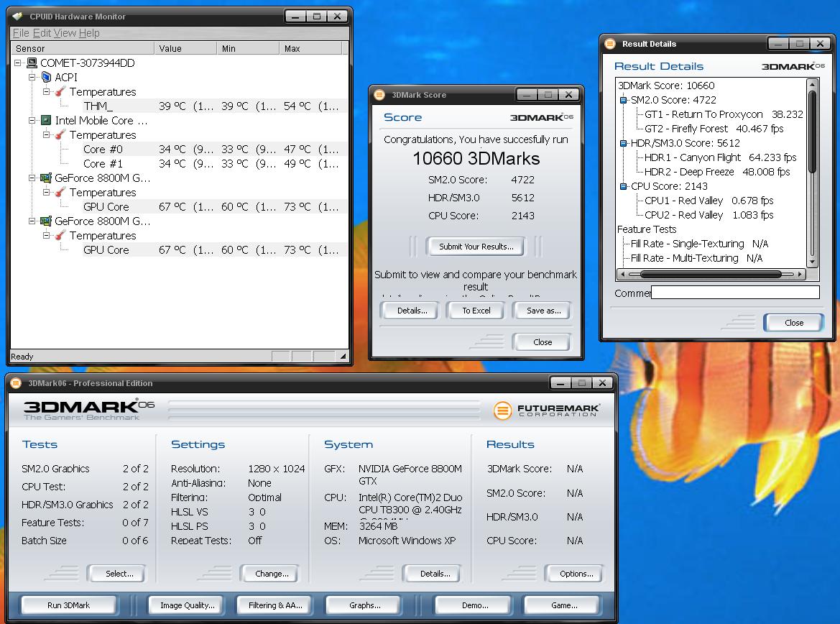This screenshot has width=840, height=624.
Task: Click the Value column header
Action: (x=185, y=48)
